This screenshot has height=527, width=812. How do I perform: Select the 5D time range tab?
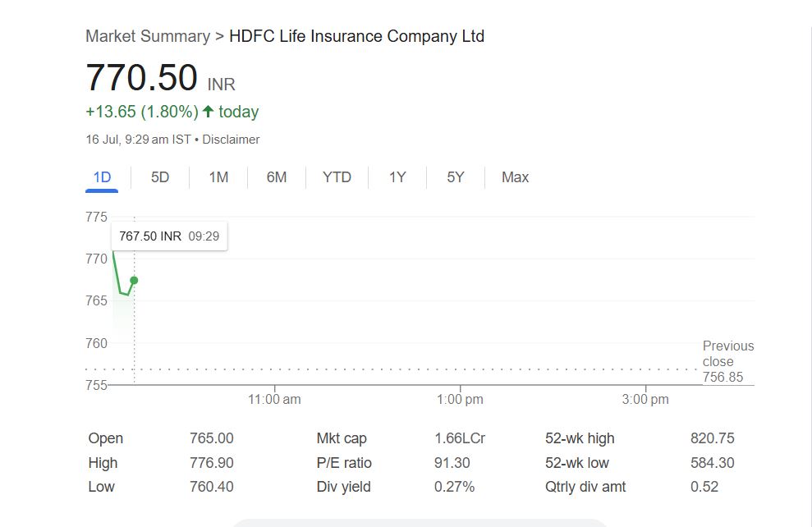coord(160,177)
